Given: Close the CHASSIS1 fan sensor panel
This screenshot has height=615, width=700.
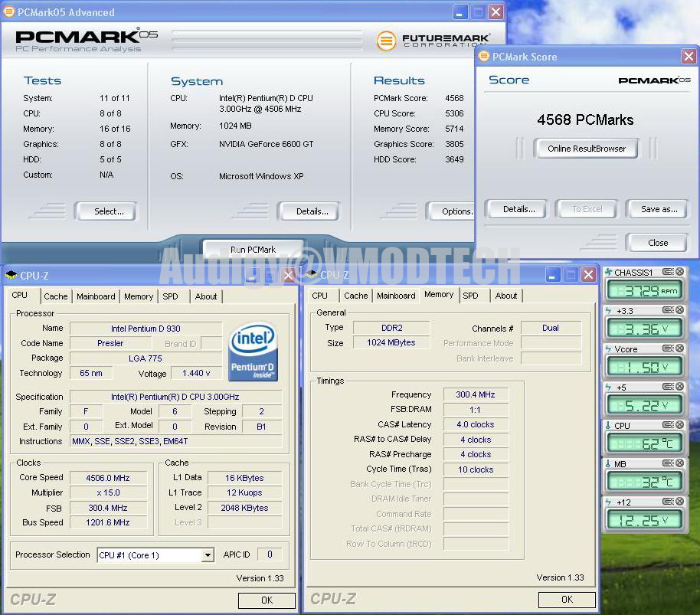Looking at the screenshot, I should click(679, 272).
